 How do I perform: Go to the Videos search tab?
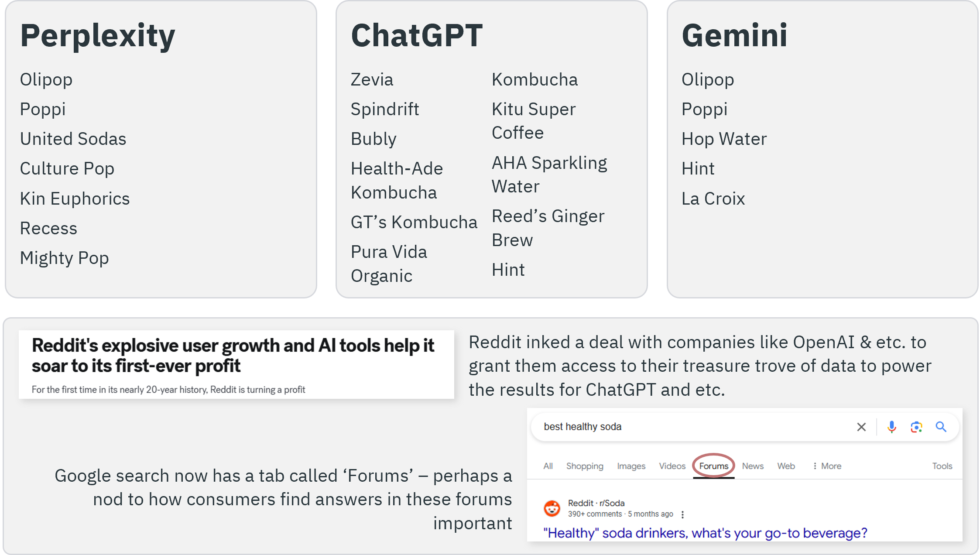pos(672,466)
